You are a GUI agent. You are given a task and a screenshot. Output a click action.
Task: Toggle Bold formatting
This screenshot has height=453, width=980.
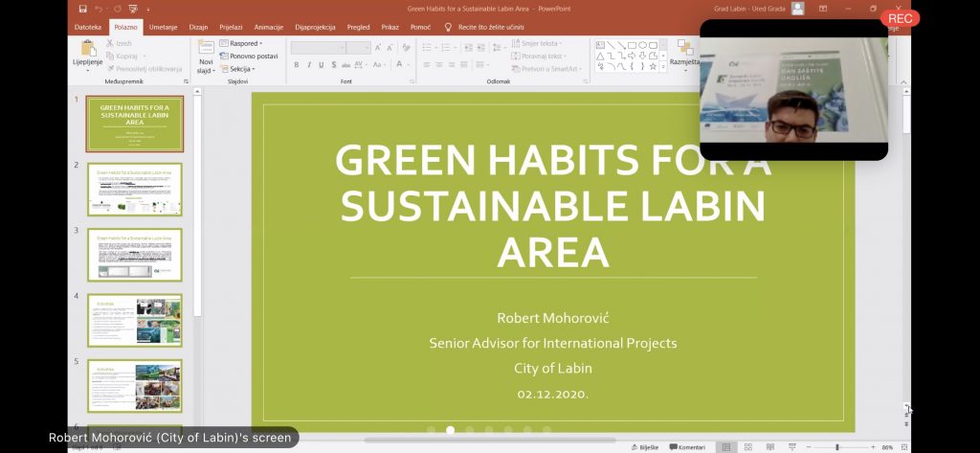point(297,65)
